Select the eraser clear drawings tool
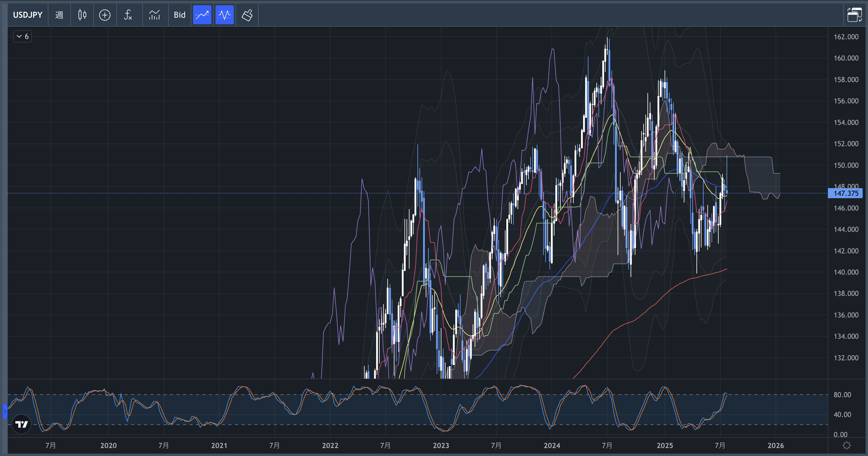868x456 pixels. pos(247,15)
